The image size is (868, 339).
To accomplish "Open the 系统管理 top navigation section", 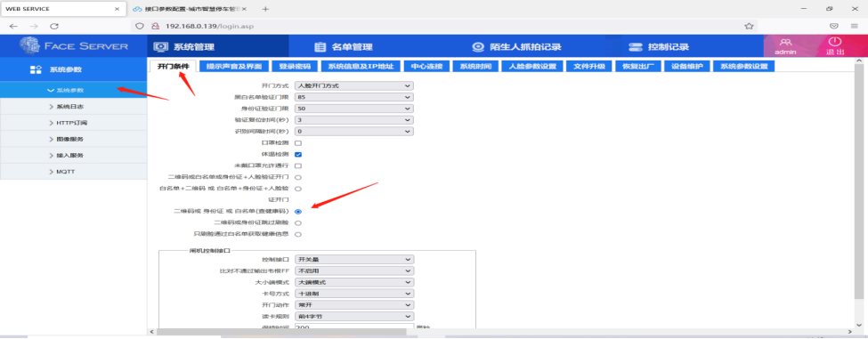I will 183,47.
